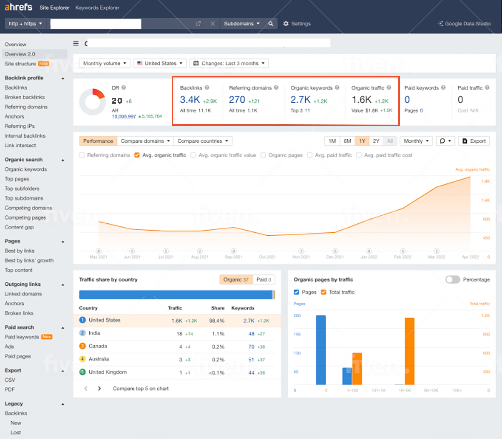Enable Avg. paid traffic checkbox
The width and height of the screenshot is (504, 439).
point(310,155)
